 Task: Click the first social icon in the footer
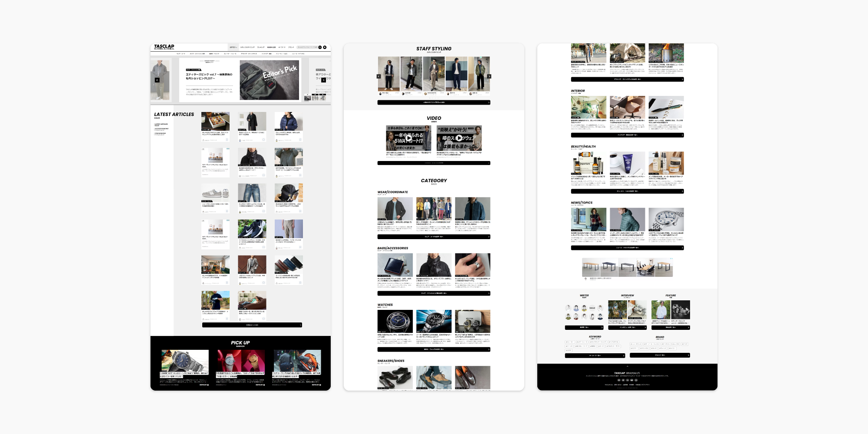619,380
